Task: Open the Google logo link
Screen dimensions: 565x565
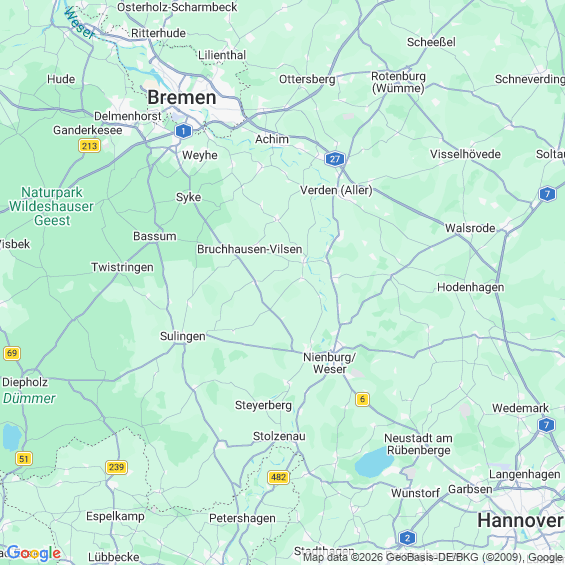Action: [x=34, y=553]
